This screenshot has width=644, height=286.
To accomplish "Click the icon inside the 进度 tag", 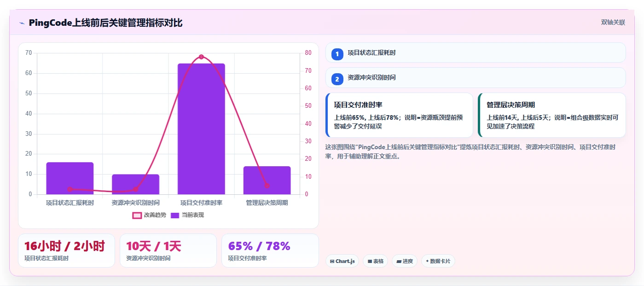I will (399, 262).
